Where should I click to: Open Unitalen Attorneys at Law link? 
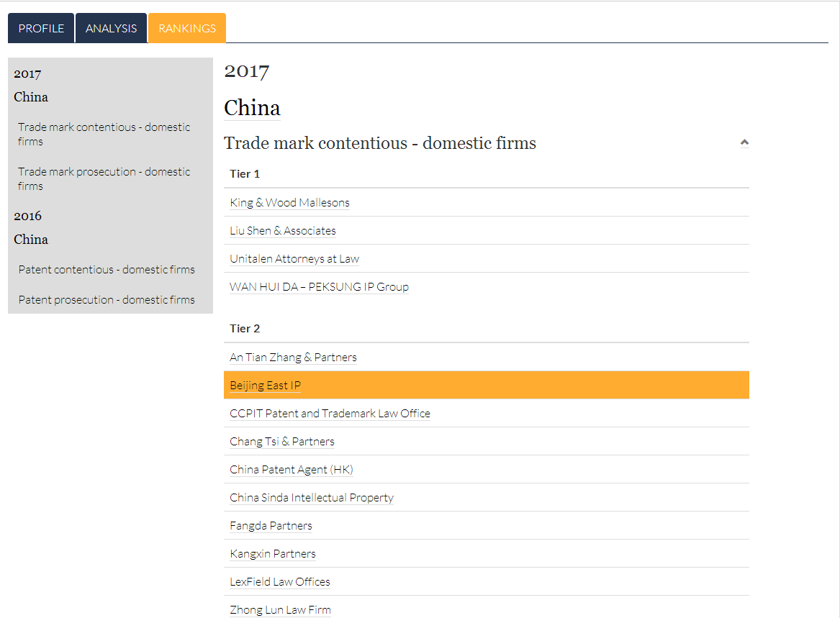[x=294, y=259]
